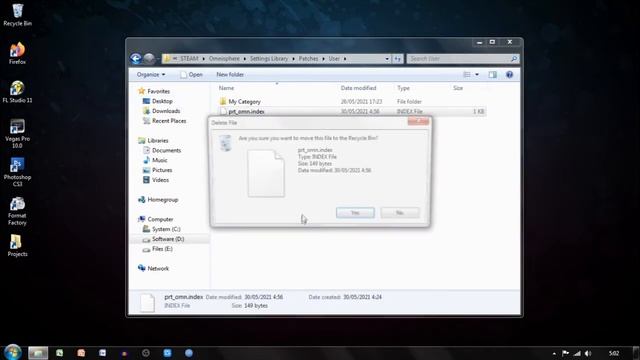Open Desktop under Favorites

[x=162, y=101]
